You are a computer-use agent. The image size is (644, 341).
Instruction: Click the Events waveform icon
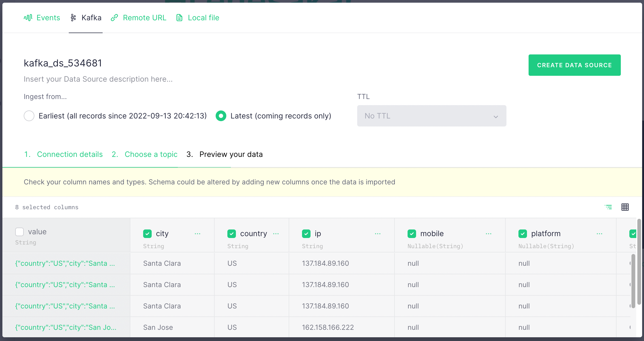click(x=28, y=18)
